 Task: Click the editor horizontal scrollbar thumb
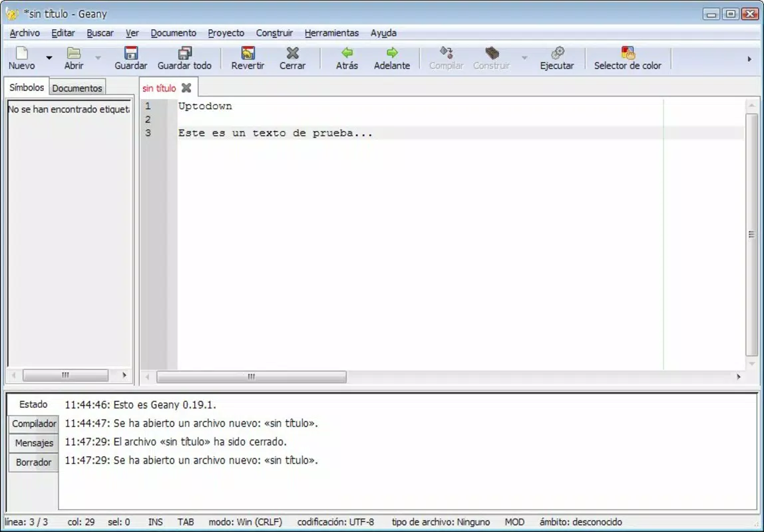(x=252, y=377)
